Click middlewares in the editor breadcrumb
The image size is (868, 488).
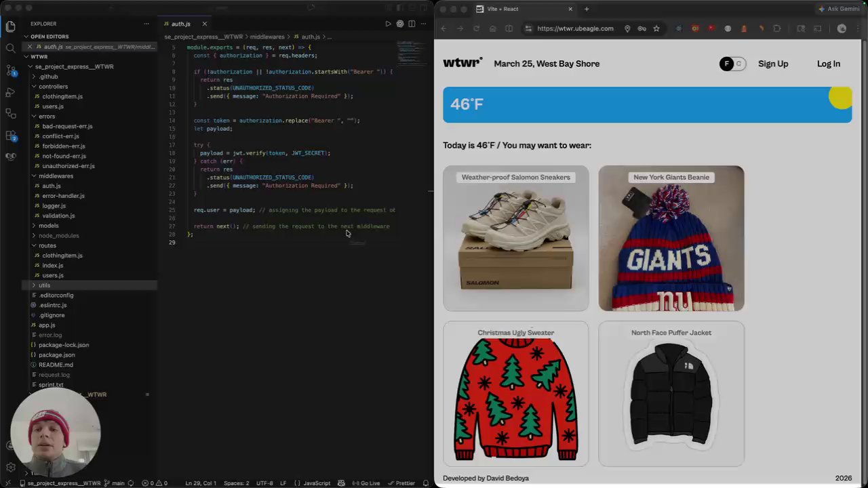pyautogui.click(x=267, y=37)
